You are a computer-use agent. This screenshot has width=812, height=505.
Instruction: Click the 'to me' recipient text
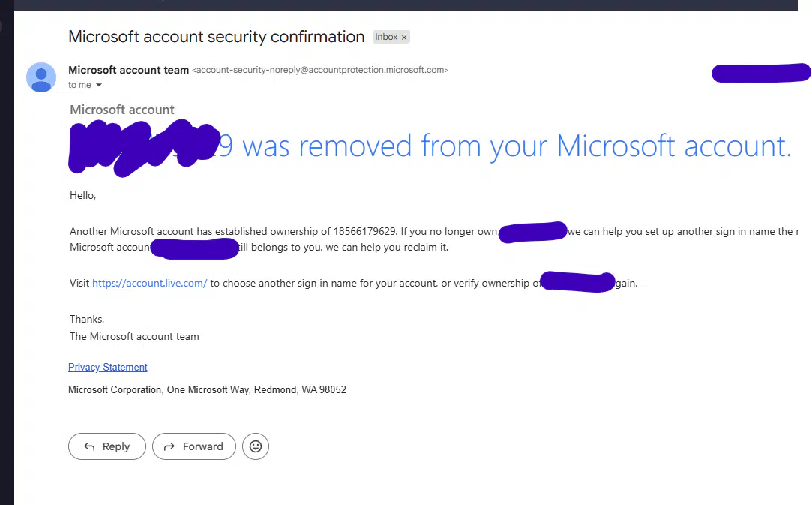(x=79, y=85)
